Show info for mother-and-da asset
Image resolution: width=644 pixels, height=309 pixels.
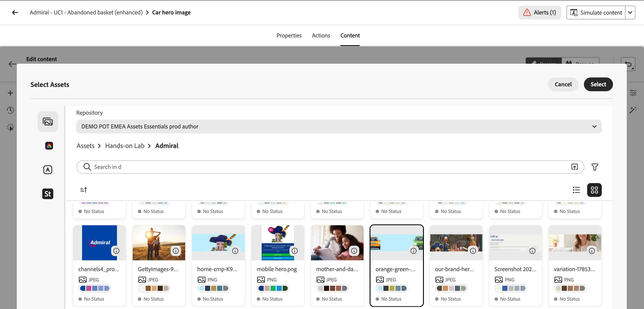pos(354,251)
